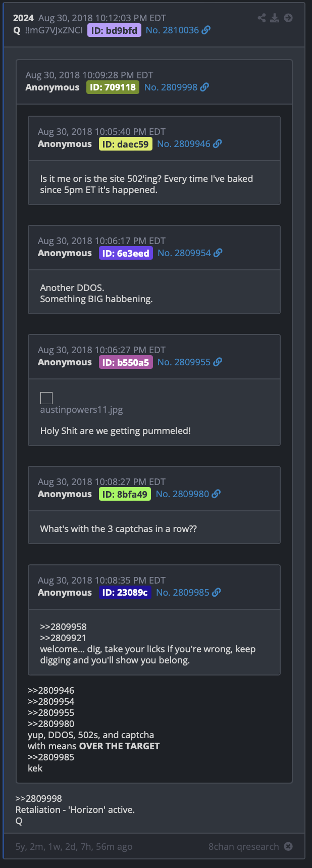Open post link No. 2809998
This screenshot has height=868, width=312.
(x=171, y=87)
